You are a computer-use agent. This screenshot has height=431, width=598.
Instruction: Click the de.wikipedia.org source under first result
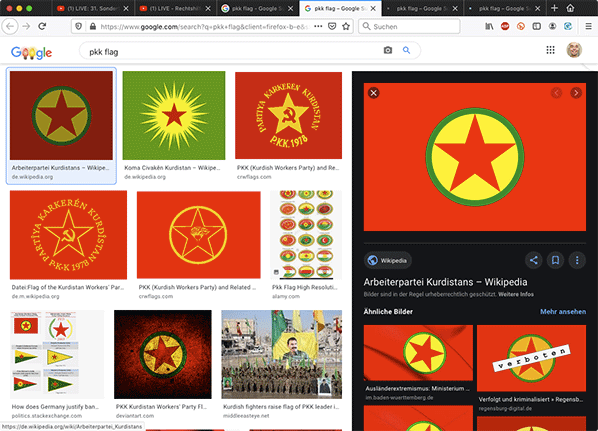tap(32, 177)
